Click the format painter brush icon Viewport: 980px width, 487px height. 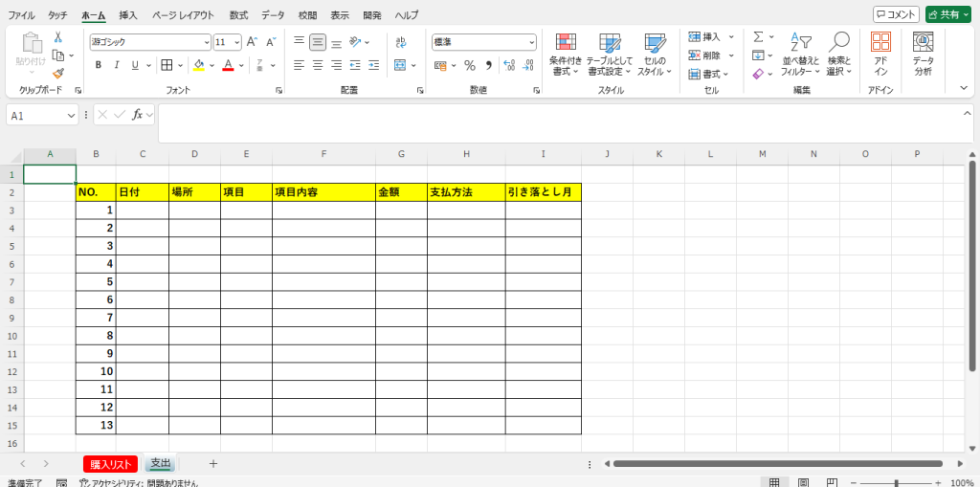58,74
